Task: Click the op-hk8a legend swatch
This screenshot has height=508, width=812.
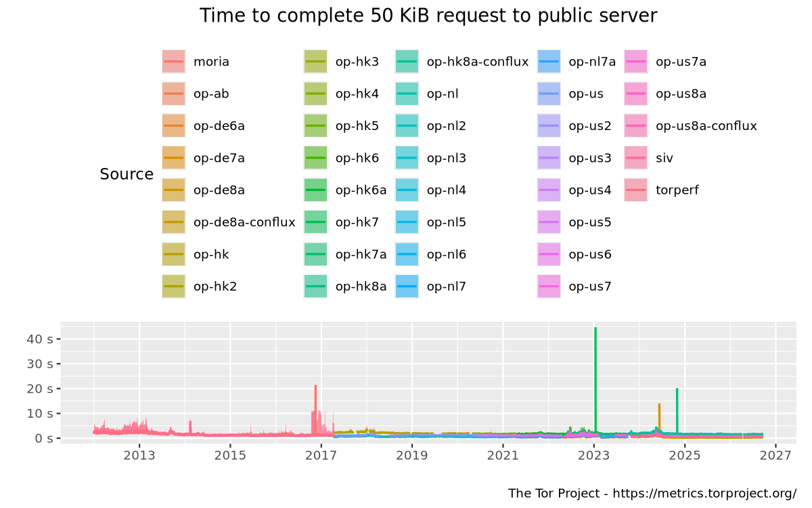Action: click(315, 287)
